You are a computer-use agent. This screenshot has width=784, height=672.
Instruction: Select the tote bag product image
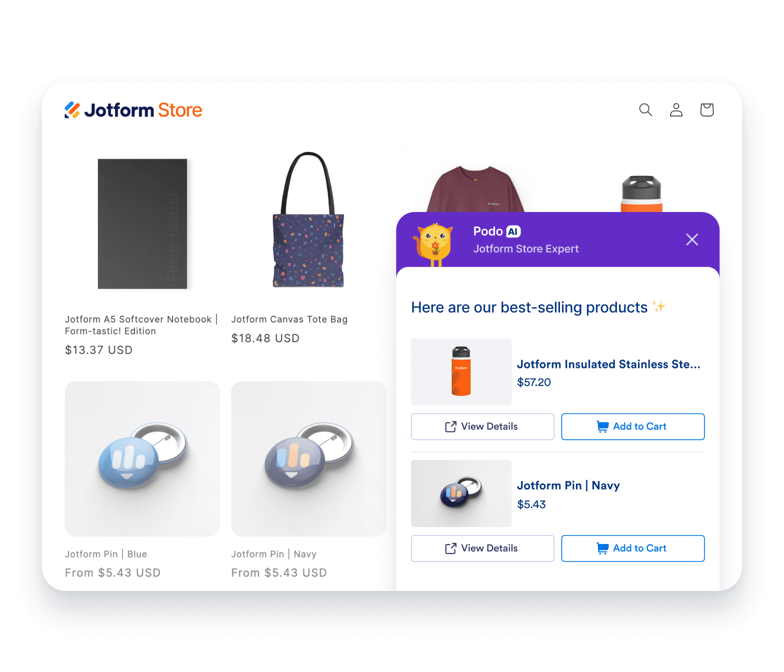pyautogui.click(x=308, y=219)
